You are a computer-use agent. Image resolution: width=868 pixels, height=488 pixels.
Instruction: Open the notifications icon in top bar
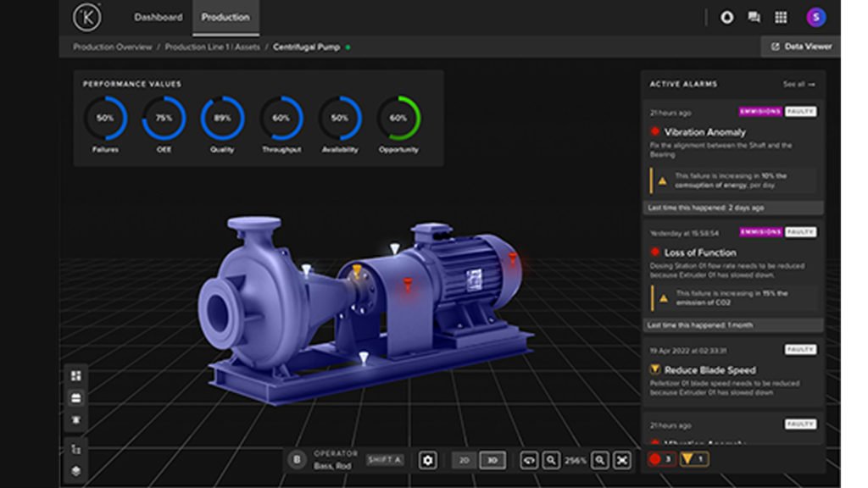click(727, 16)
